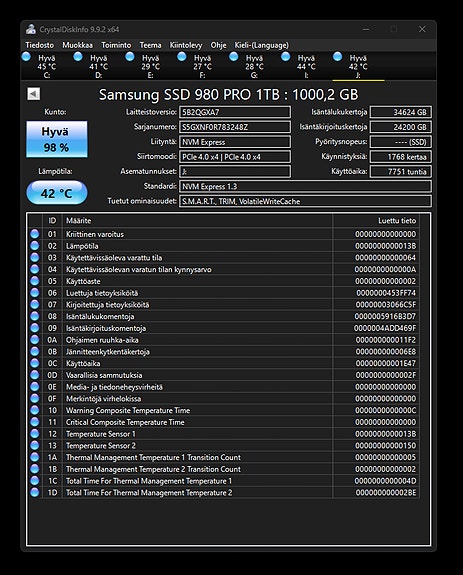Screen dimensions: 463x575
Task: Click the 42 °C temperature button
Action: (x=57, y=193)
